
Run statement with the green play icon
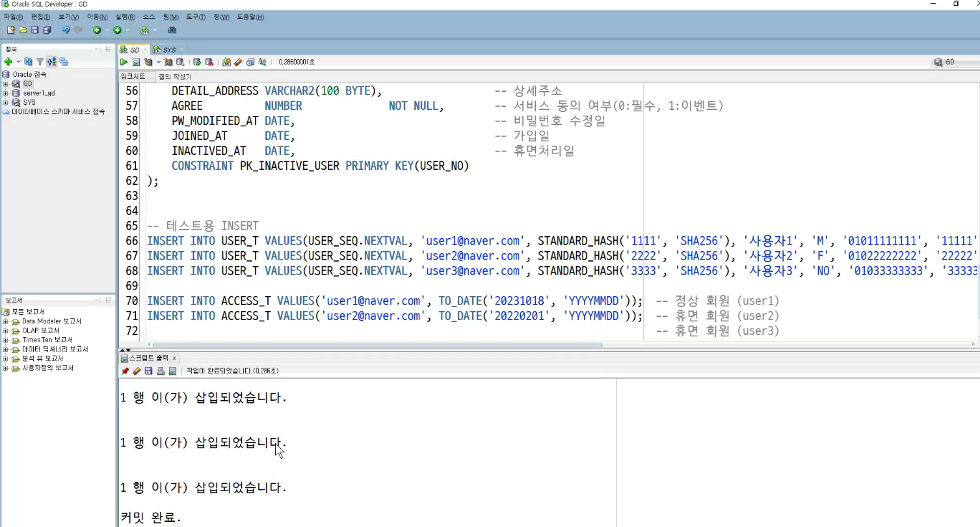(x=124, y=62)
